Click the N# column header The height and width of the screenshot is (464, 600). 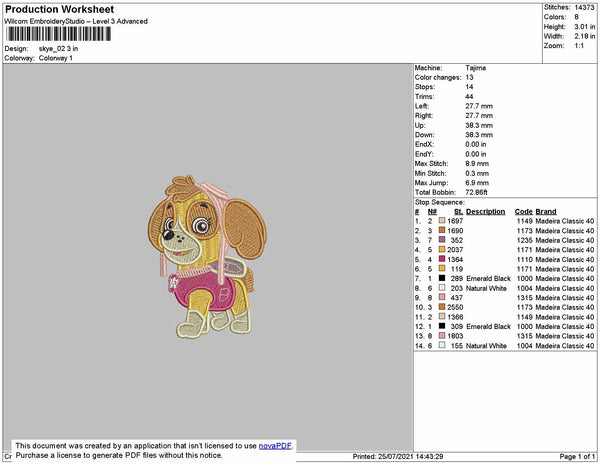(432, 212)
